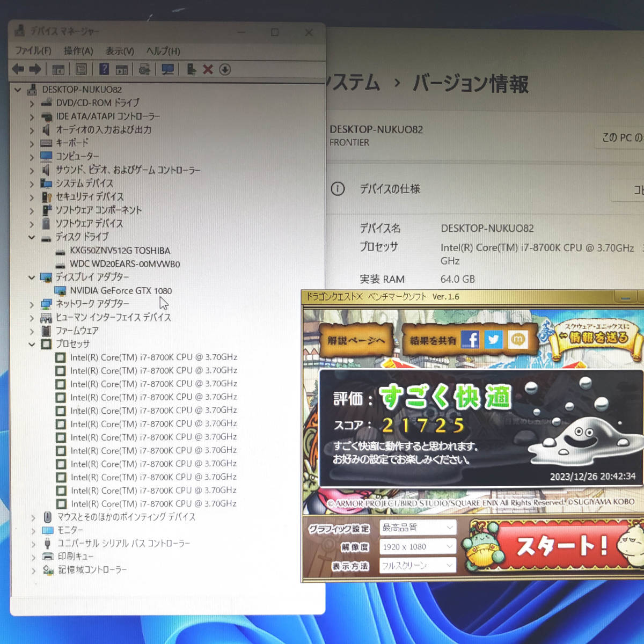The width and height of the screenshot is (644, 644).
Task: Click the デバイスの仕様 info icon in Settings
Action: click(x=338, y=189)
